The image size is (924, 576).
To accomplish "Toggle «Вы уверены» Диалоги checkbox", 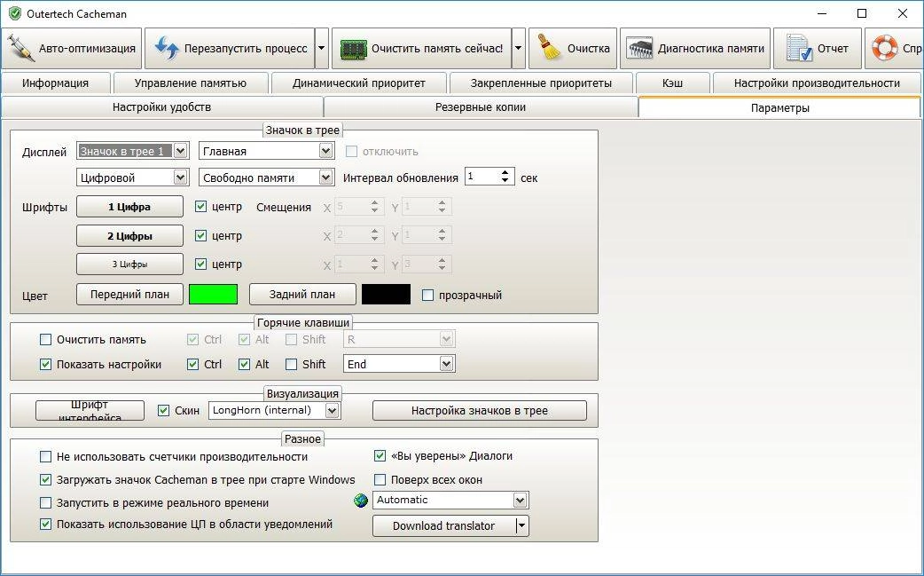I will 380,455.
